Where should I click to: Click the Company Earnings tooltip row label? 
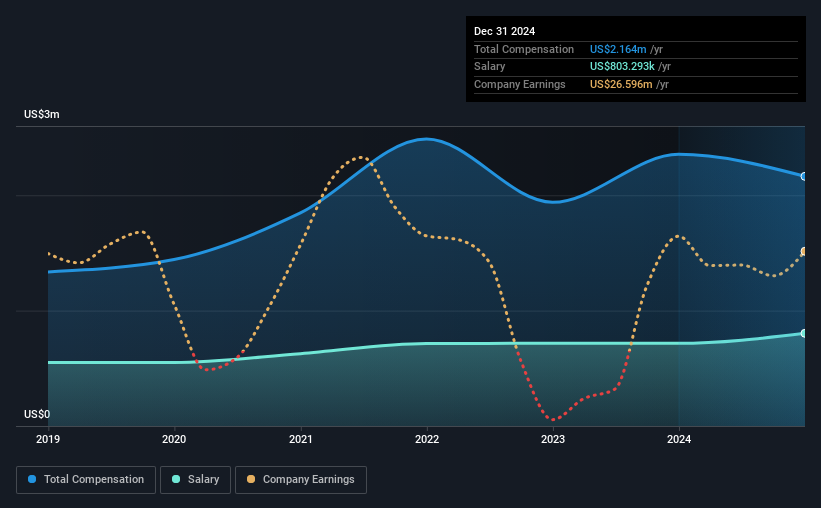pyautogui.click(x=519, y=84)
